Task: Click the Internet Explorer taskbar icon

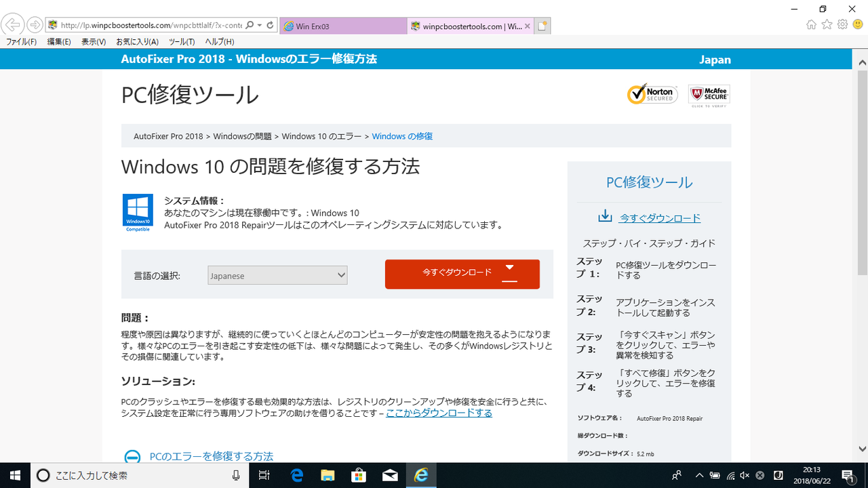Action: coord(421,475)
